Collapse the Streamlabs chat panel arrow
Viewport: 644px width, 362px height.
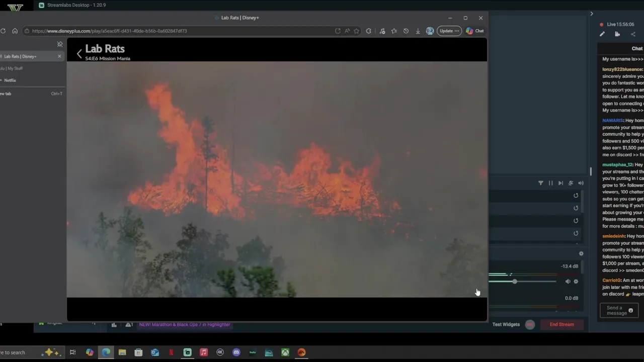592,14
